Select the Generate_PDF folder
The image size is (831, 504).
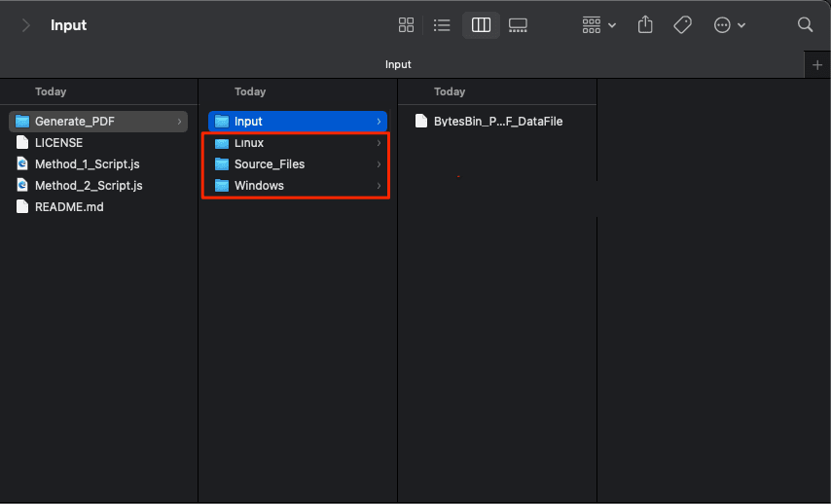coord(74,122)
